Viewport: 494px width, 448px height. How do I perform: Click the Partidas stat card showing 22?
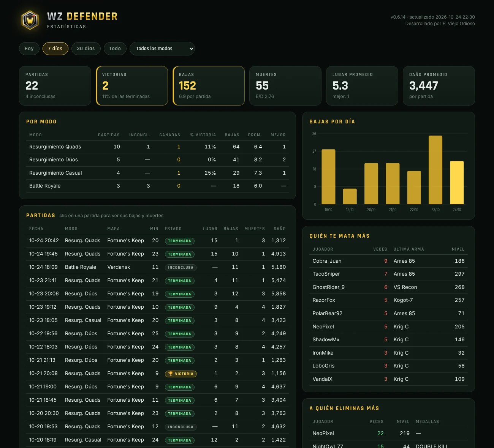55,86
